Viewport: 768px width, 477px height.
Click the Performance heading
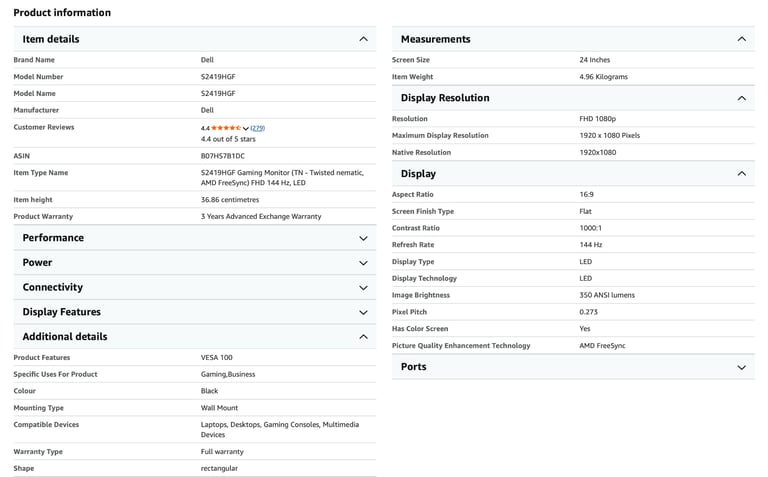coord(53,238)
